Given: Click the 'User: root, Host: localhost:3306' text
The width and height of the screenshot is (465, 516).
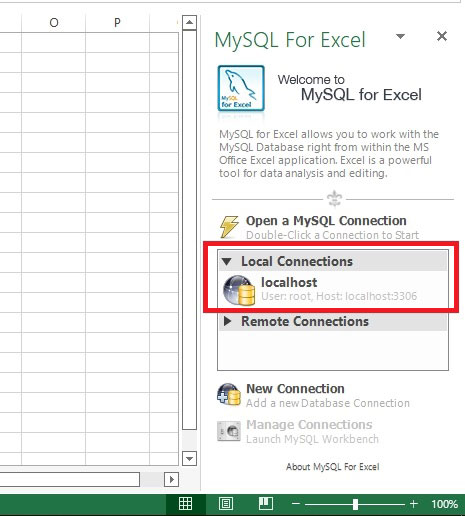Looking at the screenshot, I should (x=339, y=296).
